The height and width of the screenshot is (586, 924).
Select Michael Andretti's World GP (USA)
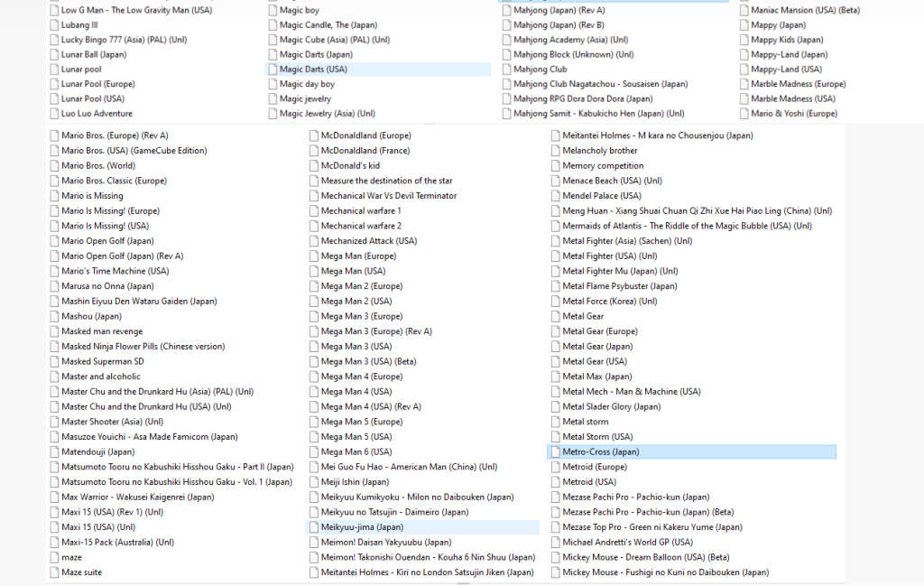click(x=627, y=543)
